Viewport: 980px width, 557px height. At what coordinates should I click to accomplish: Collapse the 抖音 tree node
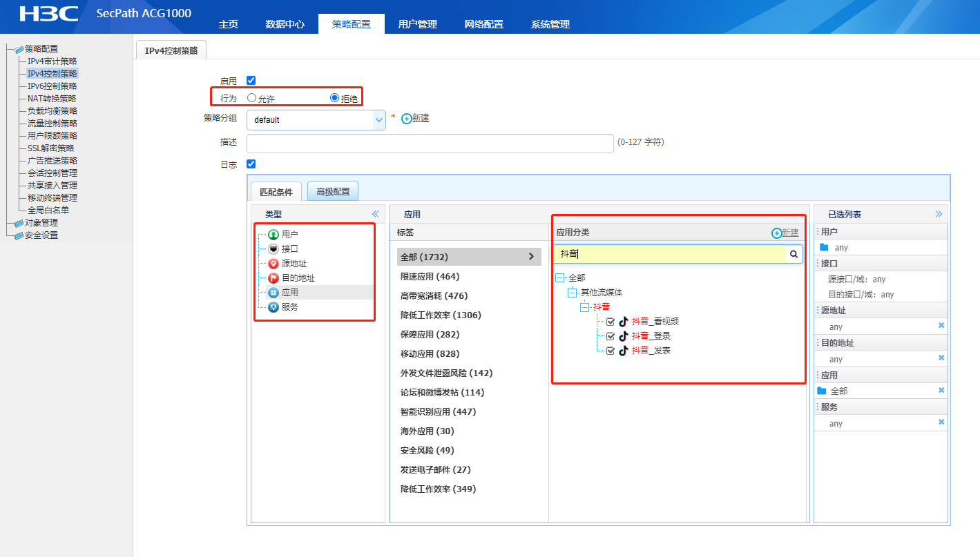[x=584, y=307]
